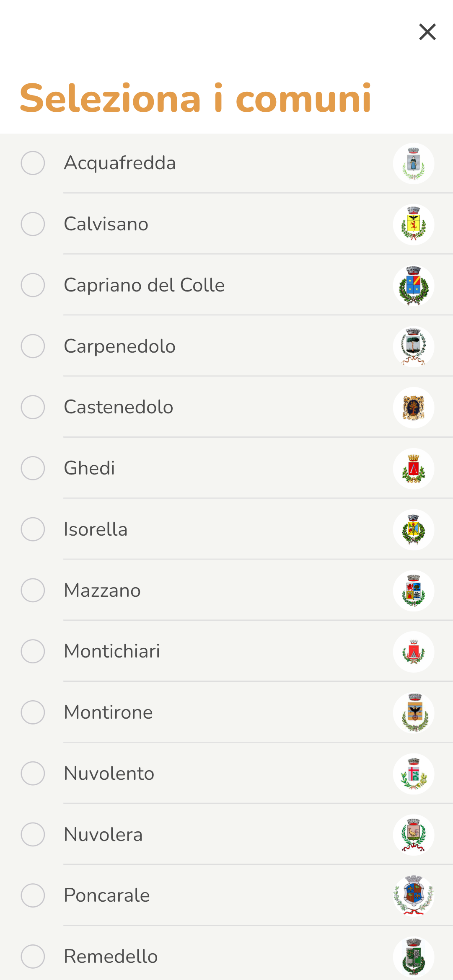Select the Montichiari radio button
Image resolution: width=453 pixels, height=980 pixels.
33,651
